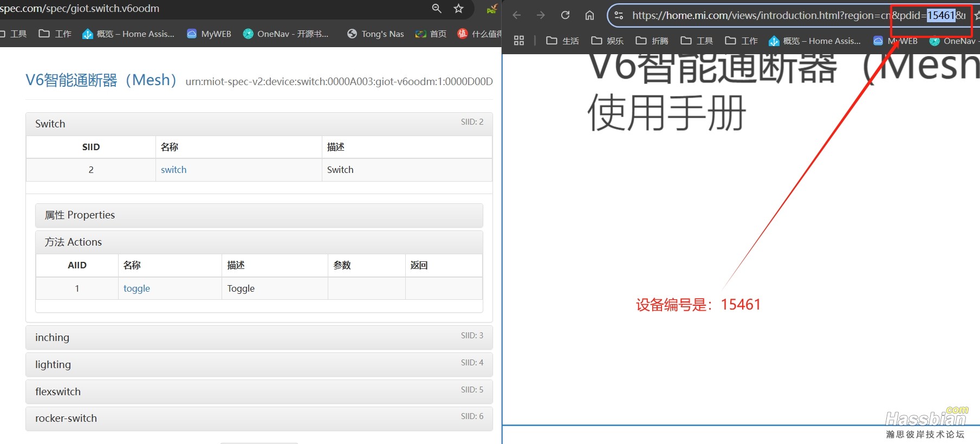Image resolution: width=980 pixels, height=444 pixels.
Task: Go back in the right browser window
Action: coord(517,15)
